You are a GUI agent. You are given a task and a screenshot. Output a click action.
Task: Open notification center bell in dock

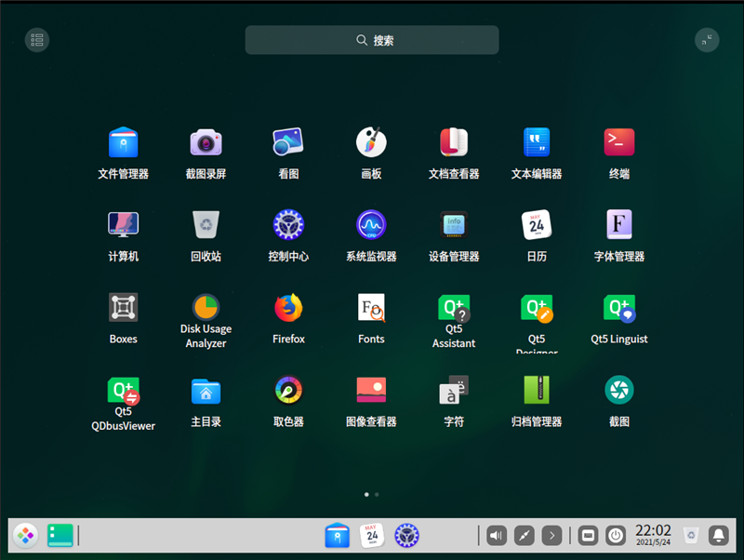tap(718, 535)
